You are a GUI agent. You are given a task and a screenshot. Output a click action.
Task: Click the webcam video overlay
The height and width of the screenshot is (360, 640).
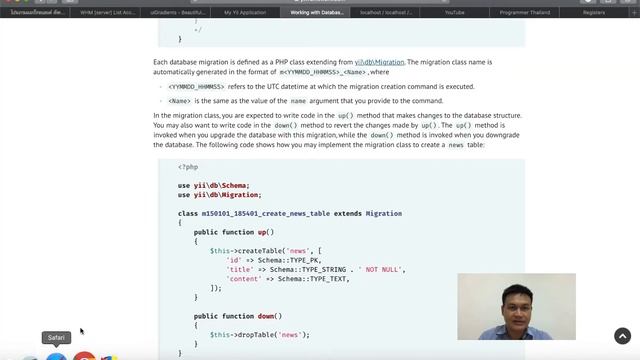pos(516,307)
